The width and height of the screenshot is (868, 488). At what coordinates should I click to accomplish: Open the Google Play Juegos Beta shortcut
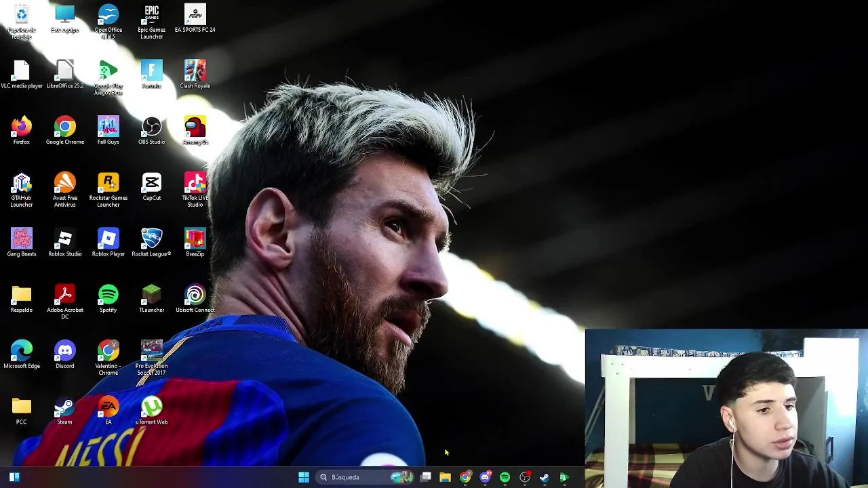point(108,78)
